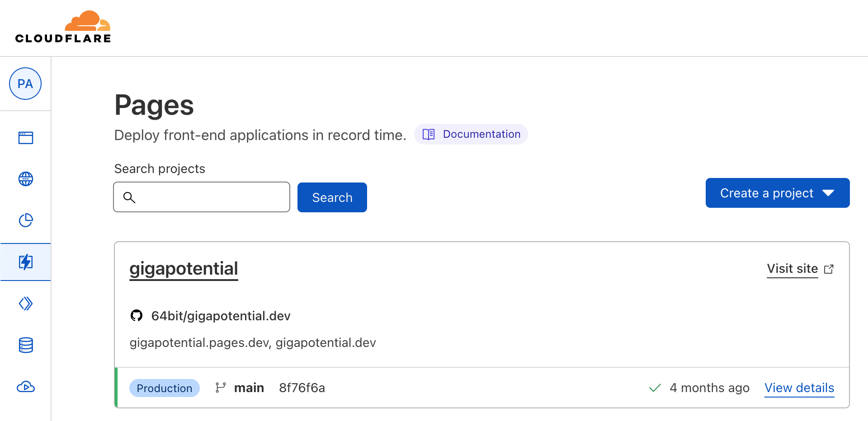Click the Search projects label

[160, 168]
